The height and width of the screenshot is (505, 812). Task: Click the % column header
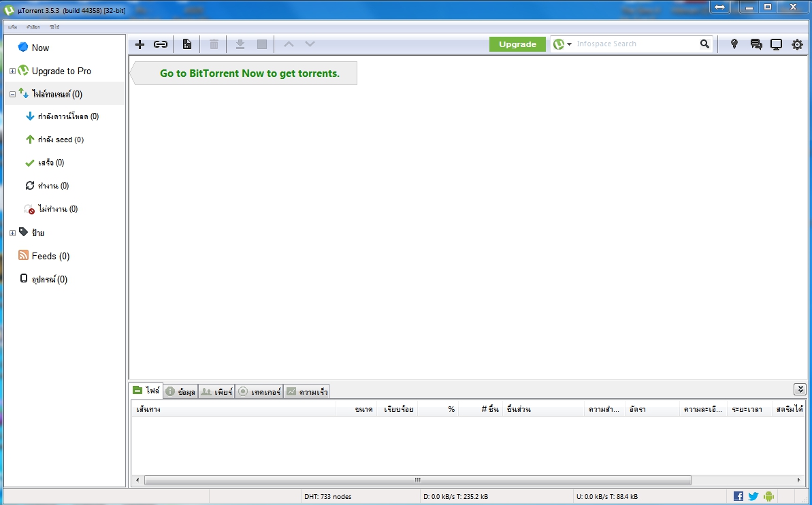pos(438,409)
